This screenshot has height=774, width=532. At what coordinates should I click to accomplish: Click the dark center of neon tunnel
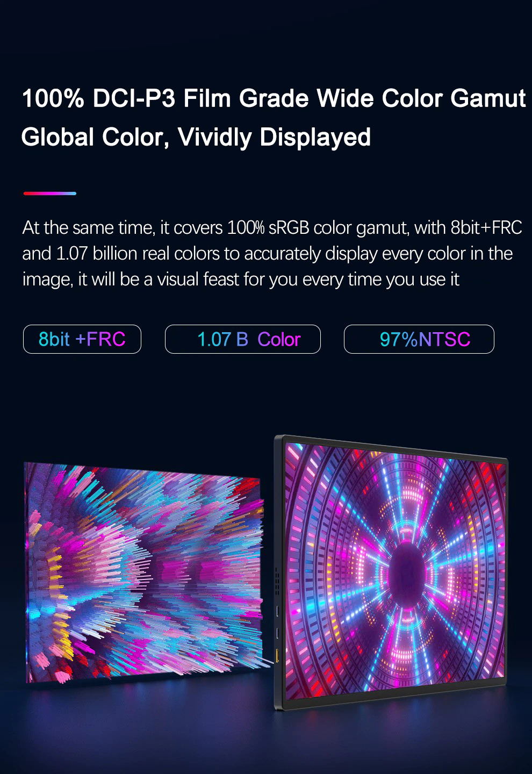pyautogui.click(x=411, y=569)
